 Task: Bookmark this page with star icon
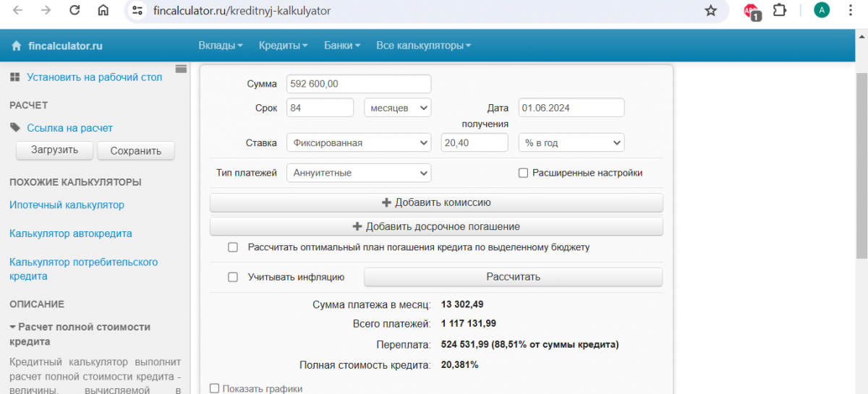pos(711,11)
